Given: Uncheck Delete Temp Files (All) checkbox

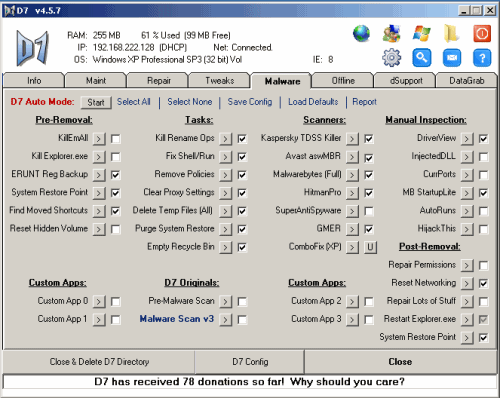Looking at the screenshot, I should point(242,211).
